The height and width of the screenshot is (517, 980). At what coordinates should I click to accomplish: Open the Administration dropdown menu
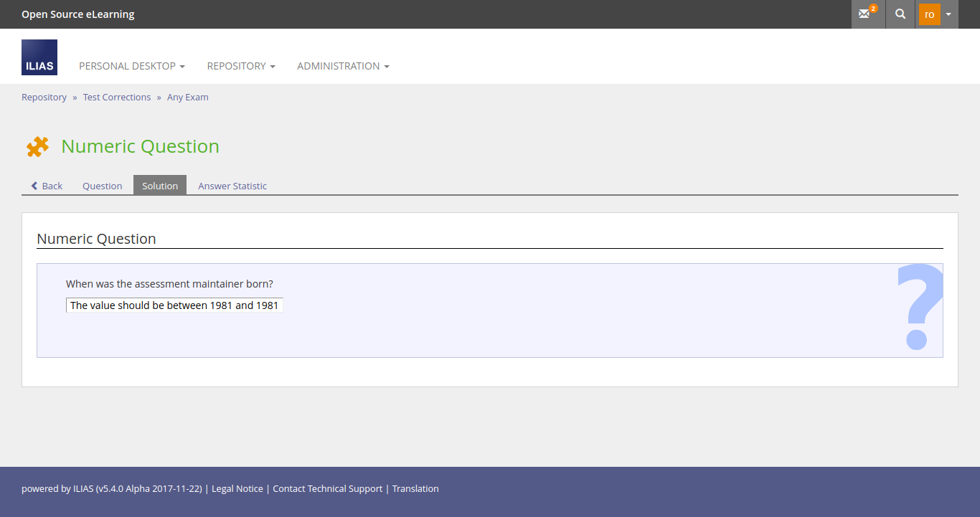pos(343,66)
